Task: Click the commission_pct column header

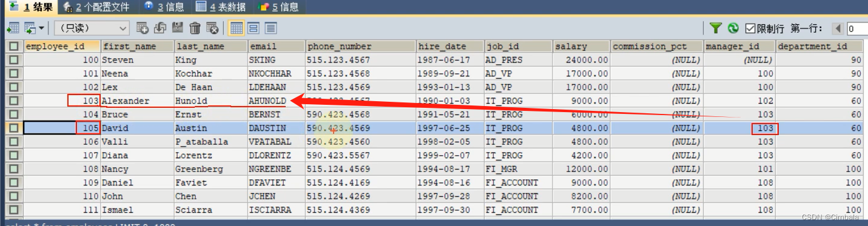Action: click(x=657, y=47)
